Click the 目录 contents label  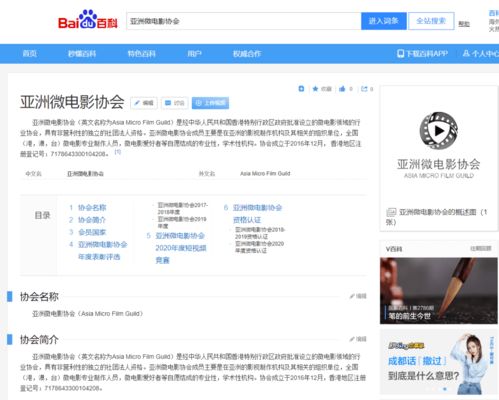[42, 215]
